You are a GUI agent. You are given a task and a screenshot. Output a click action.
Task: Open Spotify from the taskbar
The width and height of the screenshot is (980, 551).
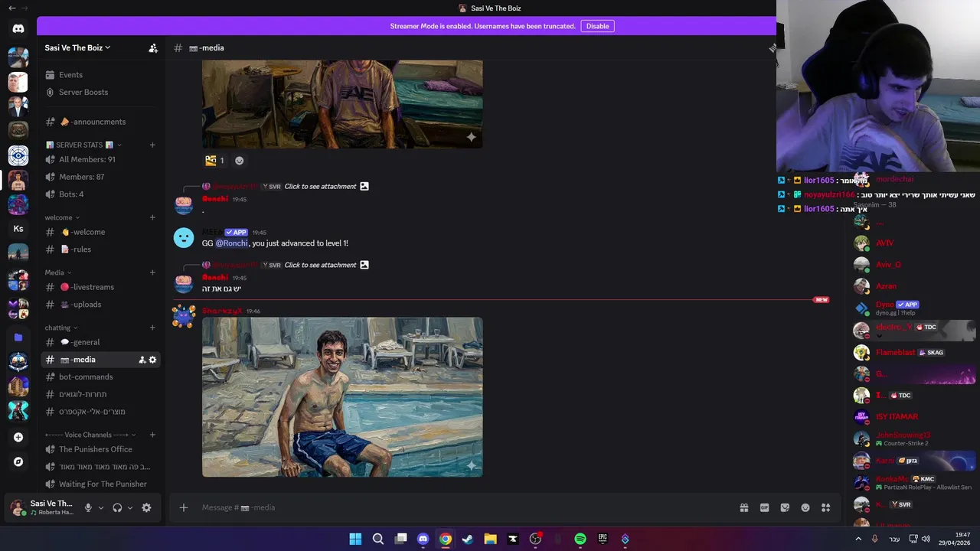580,539
